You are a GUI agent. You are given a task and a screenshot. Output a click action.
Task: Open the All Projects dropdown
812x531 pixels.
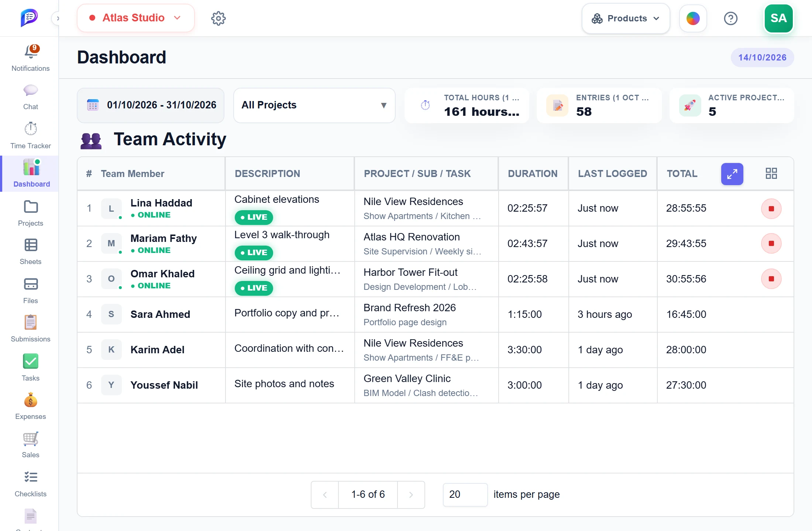coord(314,105)
